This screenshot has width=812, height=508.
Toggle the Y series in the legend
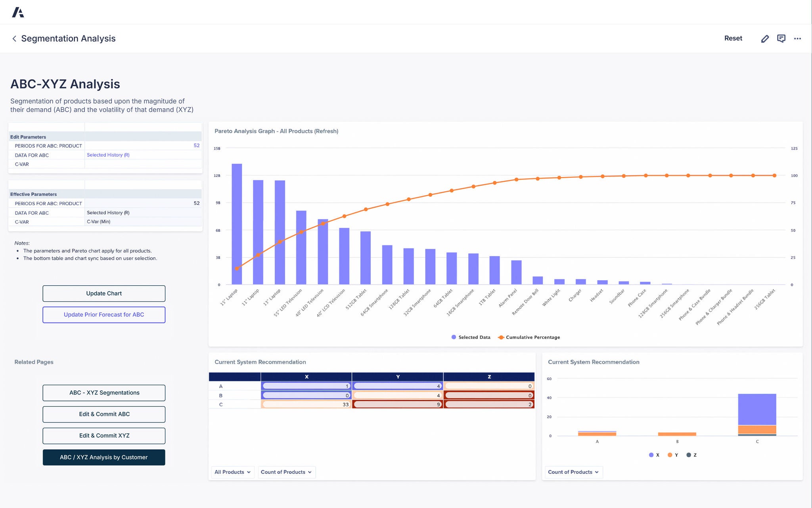[x=670, y=455]
